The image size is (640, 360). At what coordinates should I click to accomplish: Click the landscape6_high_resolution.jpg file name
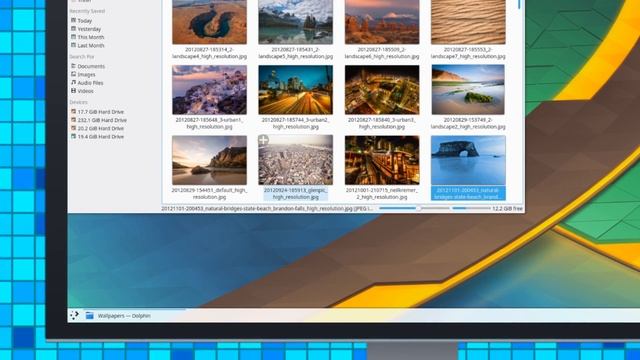(382, 53)
